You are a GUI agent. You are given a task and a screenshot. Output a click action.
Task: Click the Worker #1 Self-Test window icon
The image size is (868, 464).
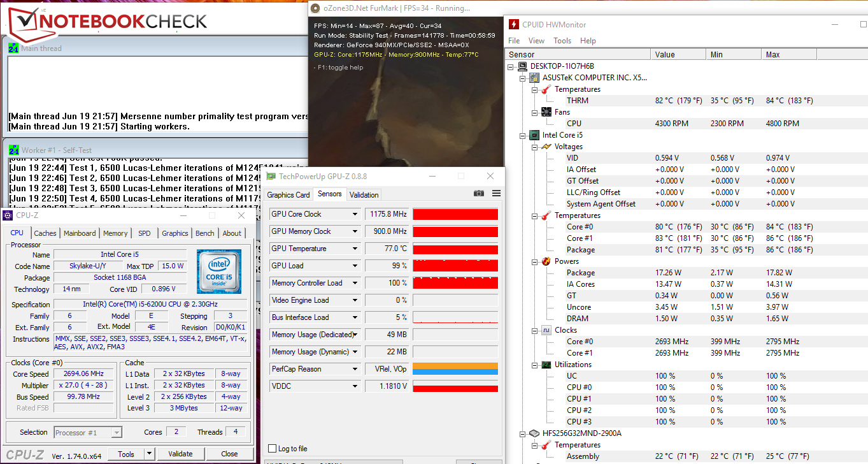click(x=13, y=150)
